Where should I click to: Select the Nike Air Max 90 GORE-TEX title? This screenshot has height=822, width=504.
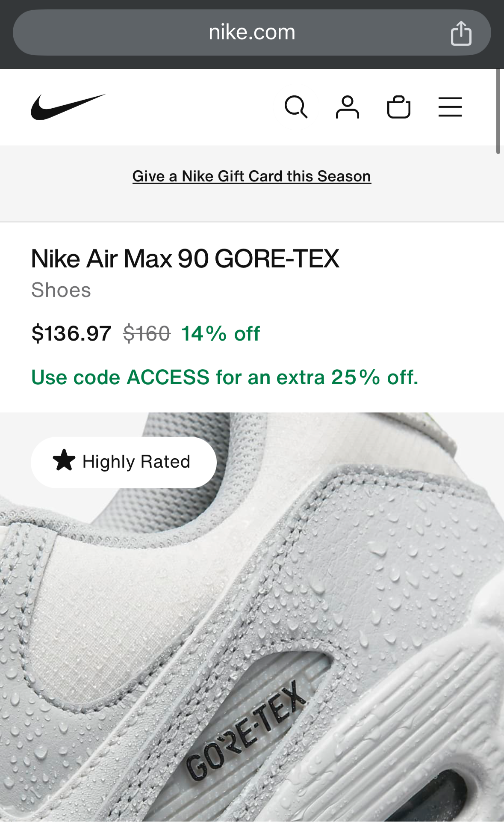tap(185, 258)
